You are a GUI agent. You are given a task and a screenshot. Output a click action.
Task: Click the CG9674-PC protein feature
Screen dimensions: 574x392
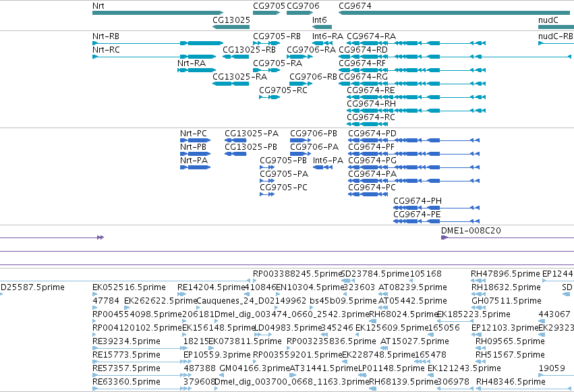[x=367, y=194]
